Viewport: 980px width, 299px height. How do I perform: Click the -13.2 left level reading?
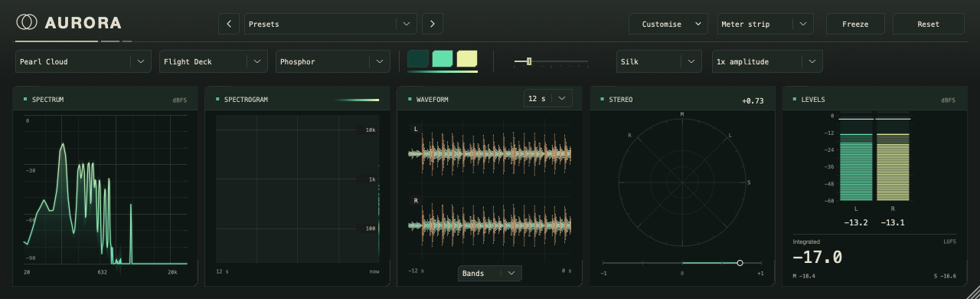pos(855,222)
